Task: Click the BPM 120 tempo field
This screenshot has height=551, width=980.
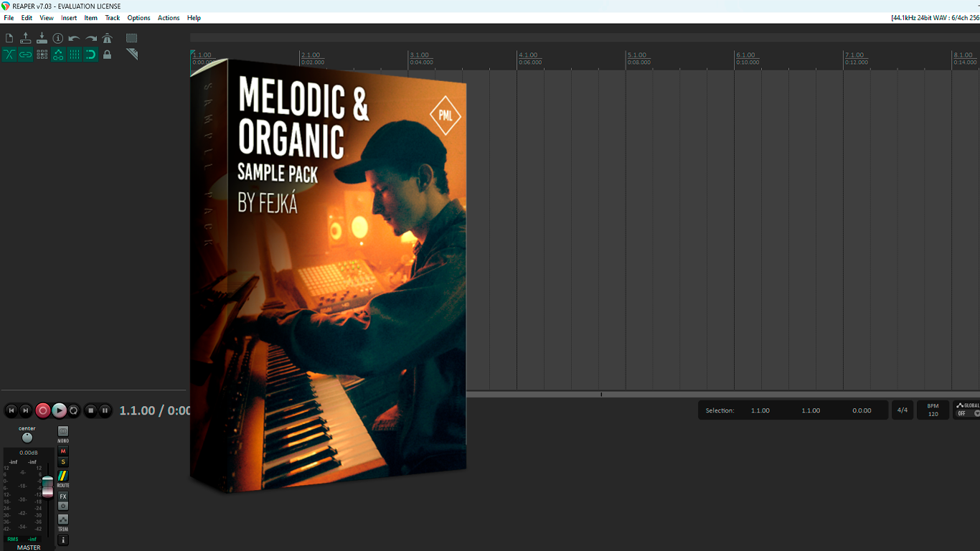Action: pyautogui.click(x=933, y=410)
